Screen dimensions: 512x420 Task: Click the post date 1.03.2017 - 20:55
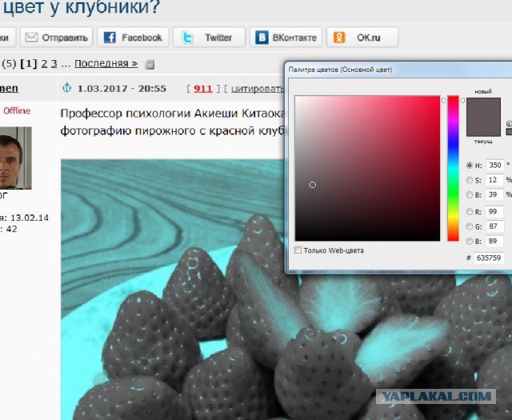tap(122, 89)
